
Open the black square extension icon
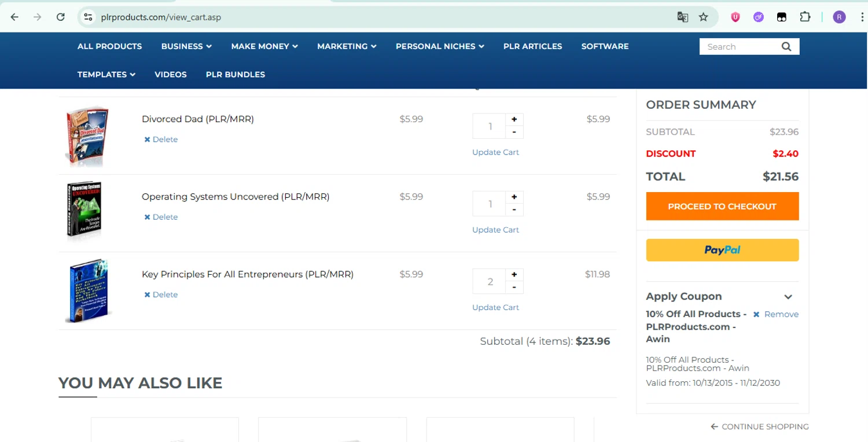pos(782,17)
